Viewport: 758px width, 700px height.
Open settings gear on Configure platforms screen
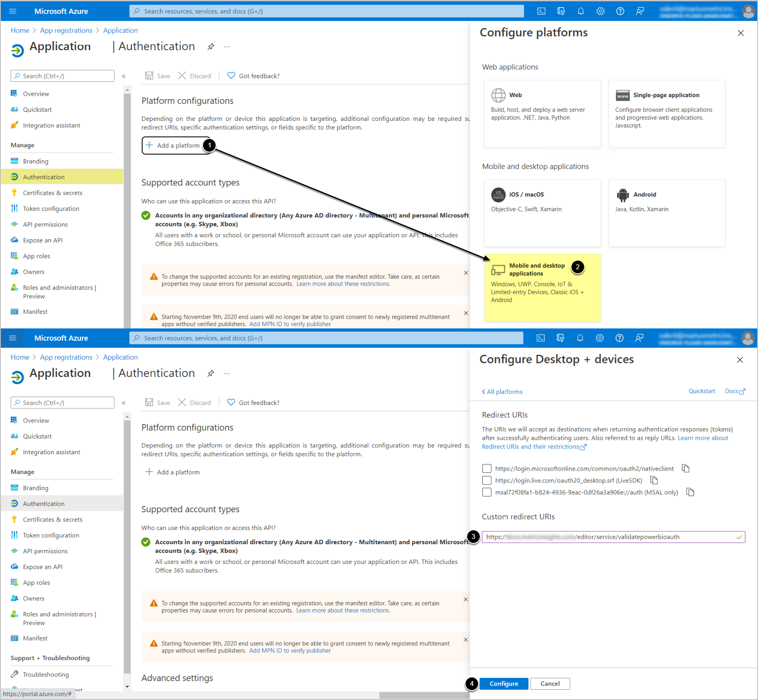tap(601, 11)
